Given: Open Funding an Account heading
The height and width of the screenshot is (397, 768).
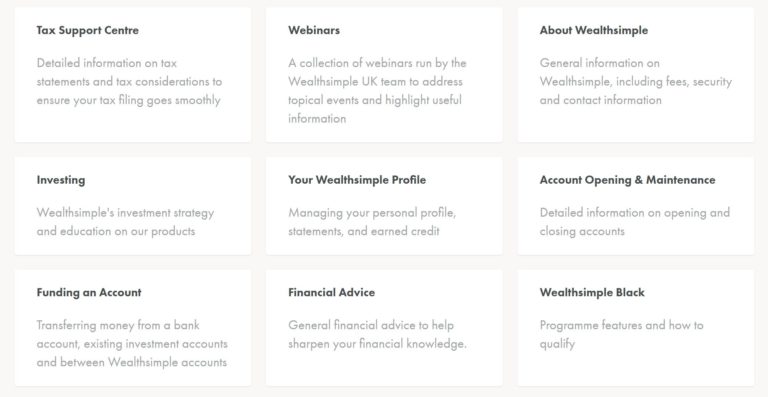Looking at the screenshot, I should coord(89,293).
